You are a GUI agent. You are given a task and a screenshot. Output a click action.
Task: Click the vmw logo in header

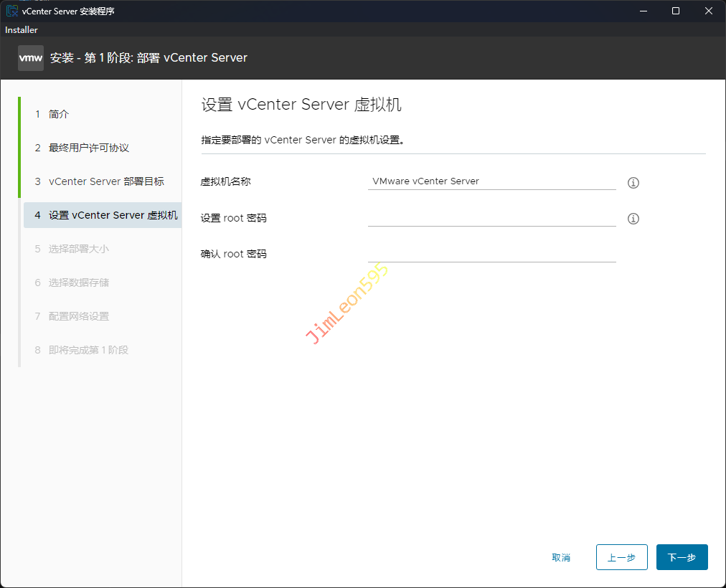point(31,58)
